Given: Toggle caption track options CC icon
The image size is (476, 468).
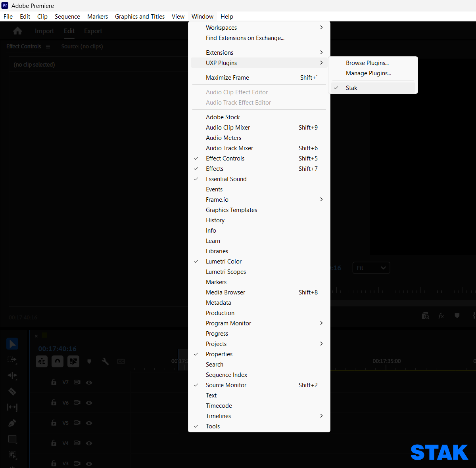Looking at the screenshot, I should tap(121, 361).
